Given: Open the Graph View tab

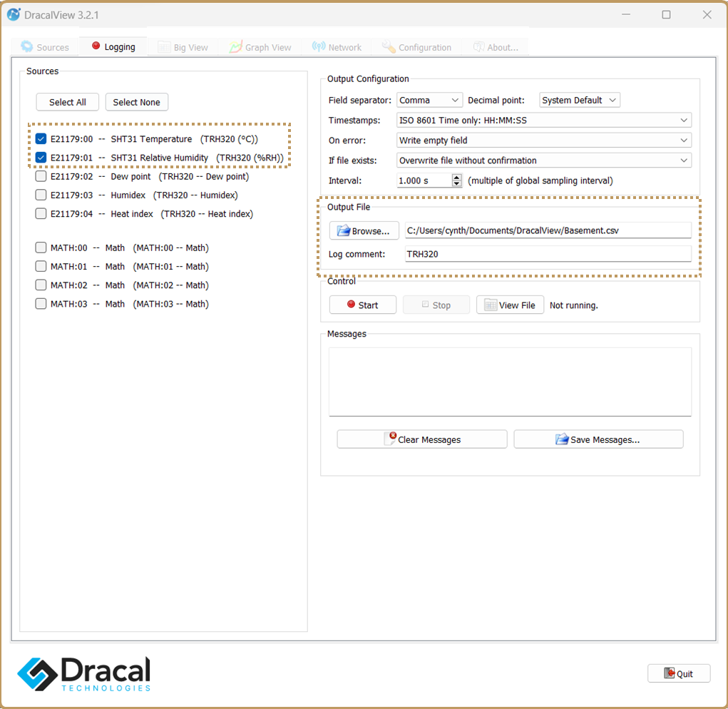Looking at the screenshot, I should click(x=260, y=47).
